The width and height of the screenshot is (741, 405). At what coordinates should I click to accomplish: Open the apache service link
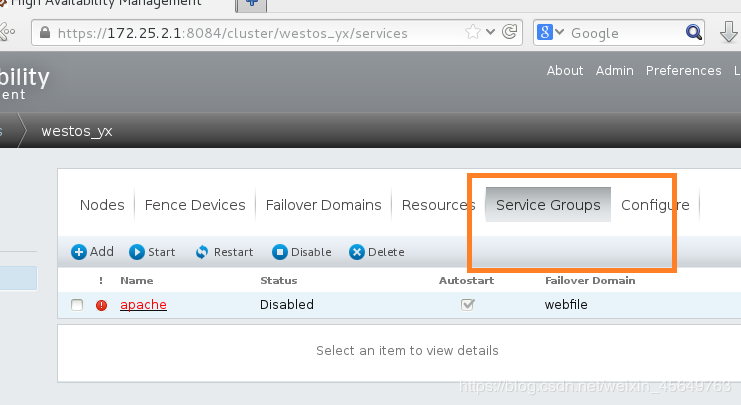[143, 305]
